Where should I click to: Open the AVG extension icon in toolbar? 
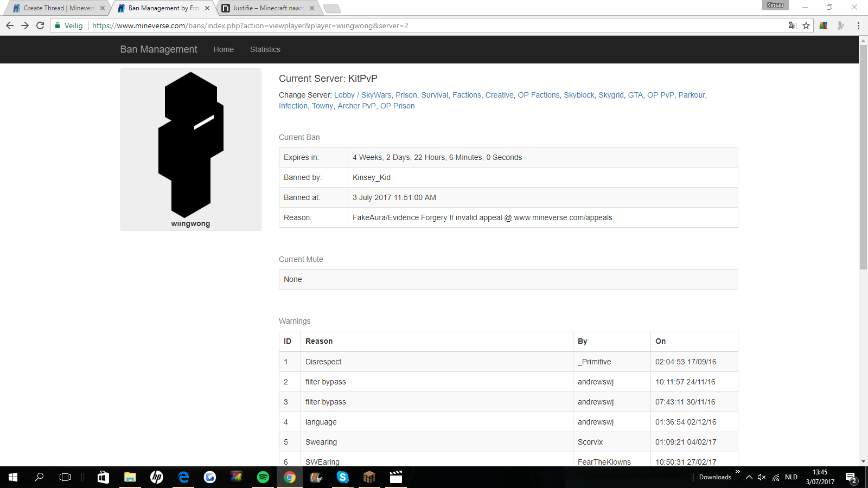pyautogui.click(x=824, y=25)
